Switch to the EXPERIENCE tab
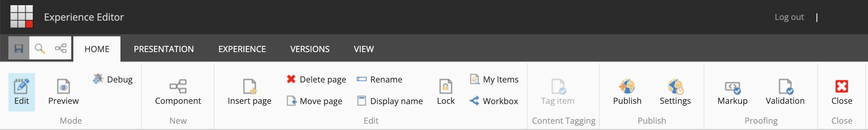Image resolution: width=868 pixels, height=130 pixels. point(242,49)
